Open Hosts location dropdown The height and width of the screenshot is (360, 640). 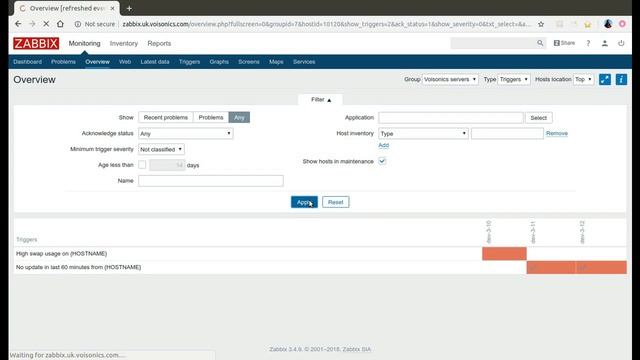583,79
